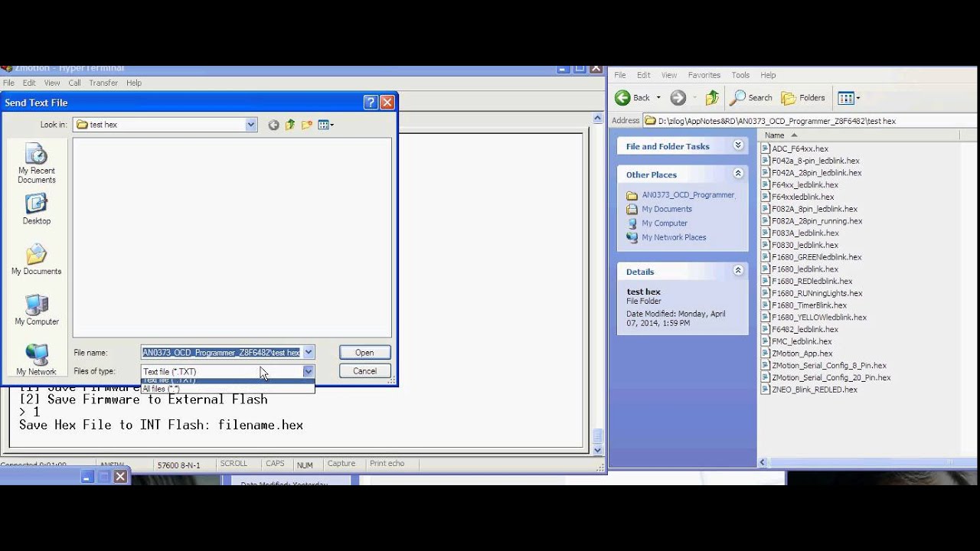
Task: Open HyperTerminal File menu
Action: click(x=8, y=83)
